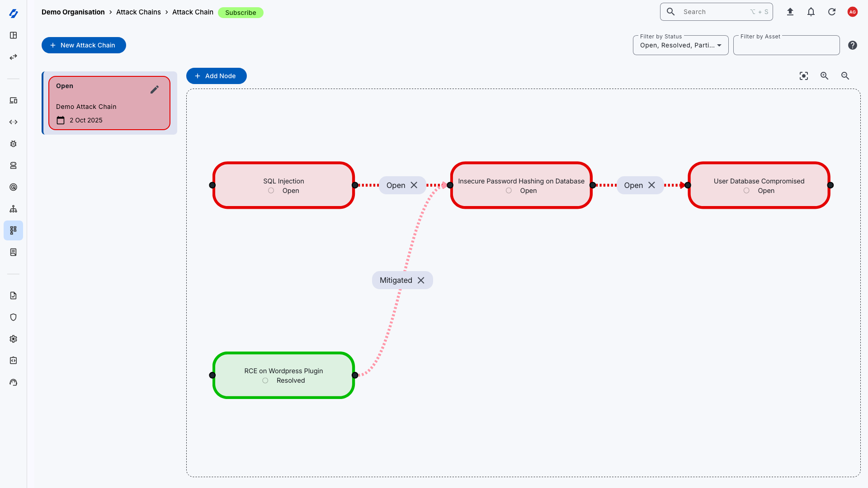Viewport: 868px width, 488px height.
Task: Select the radio circle on User Database Compromised
Action: (746, 191)
